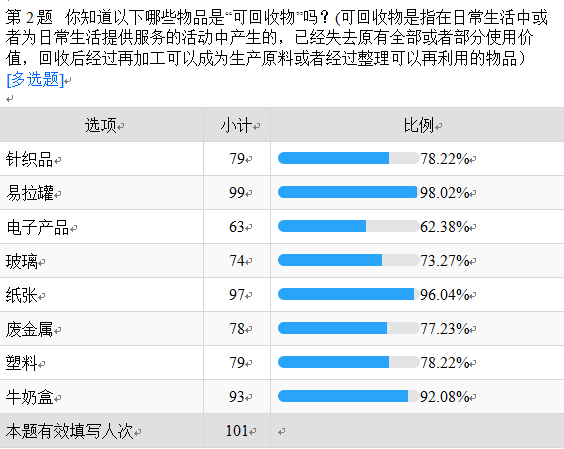Click the 本题有效填写人次 total label
564x449 pixels.
click(69, 431)
